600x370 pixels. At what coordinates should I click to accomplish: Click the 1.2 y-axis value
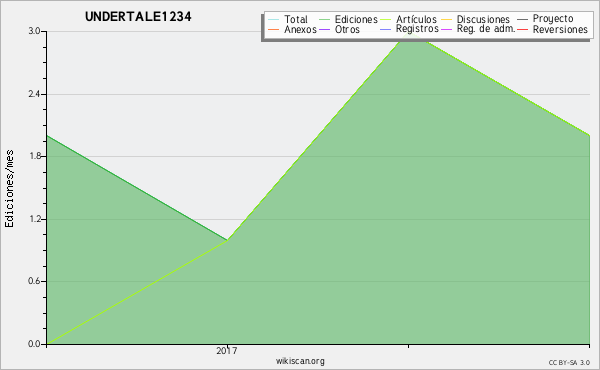(34, 219)
